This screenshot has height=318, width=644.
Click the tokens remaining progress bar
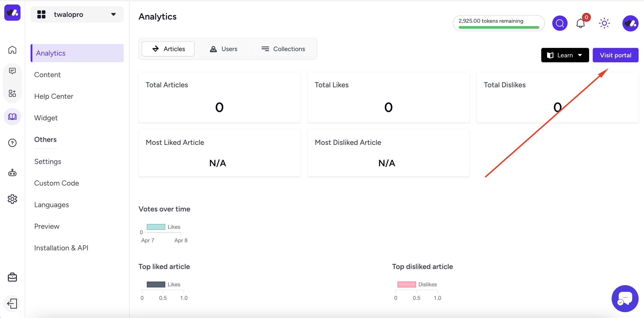coord(499,27)
